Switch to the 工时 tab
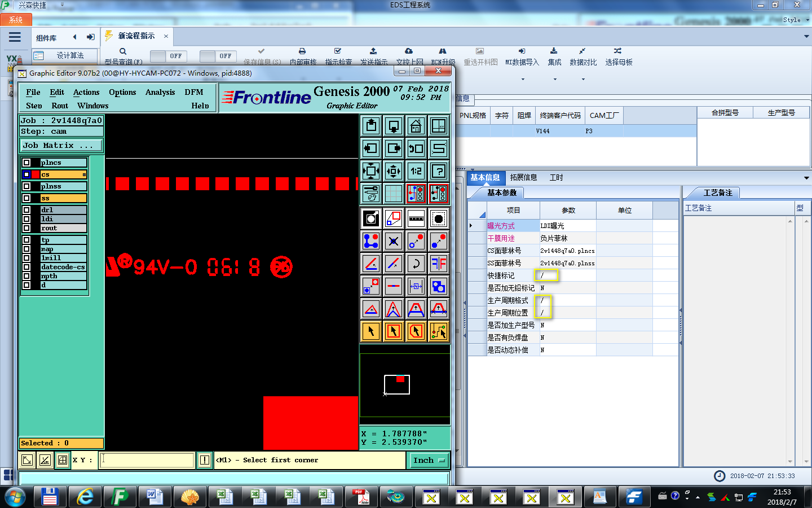Screen dimensions: 812x508 click(x=556, y=177)
